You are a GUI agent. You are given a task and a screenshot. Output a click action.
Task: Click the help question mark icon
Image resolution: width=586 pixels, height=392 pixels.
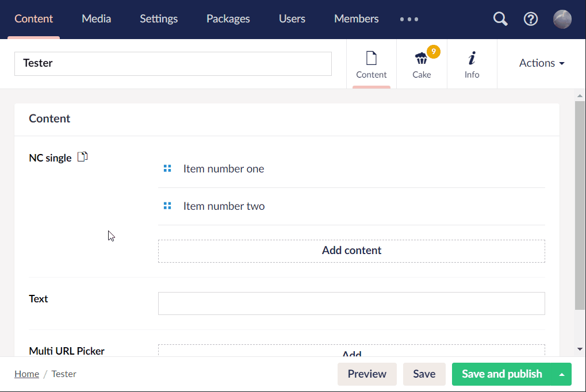point(530,18)
